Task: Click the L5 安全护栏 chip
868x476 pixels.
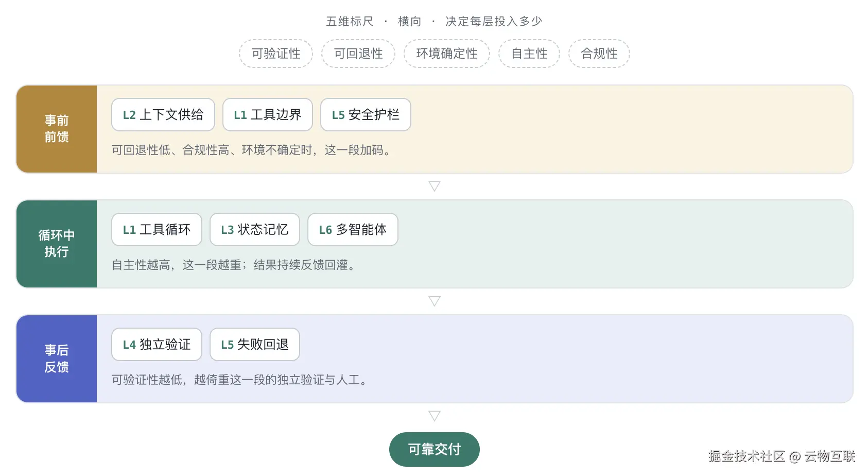Action: [366, 115]
